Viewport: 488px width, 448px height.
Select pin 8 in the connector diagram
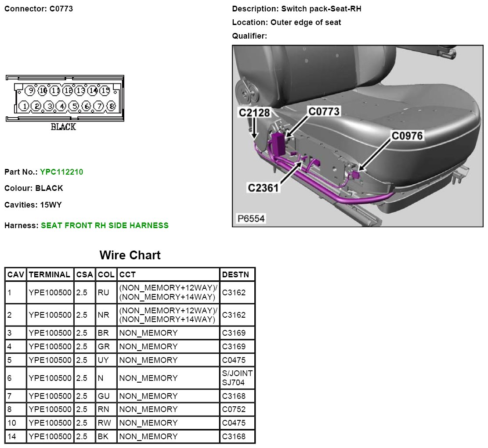click(111, 106)
